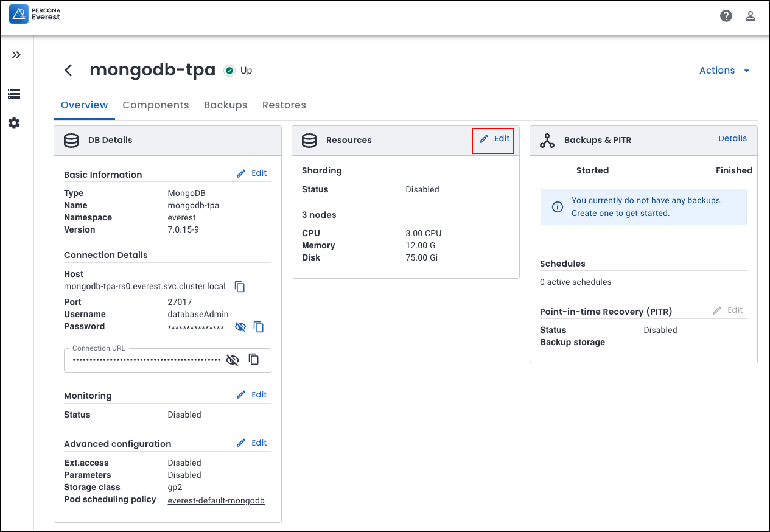Open Backups & PITR Details link
The image size is (770, 532).
pos(732,139)
